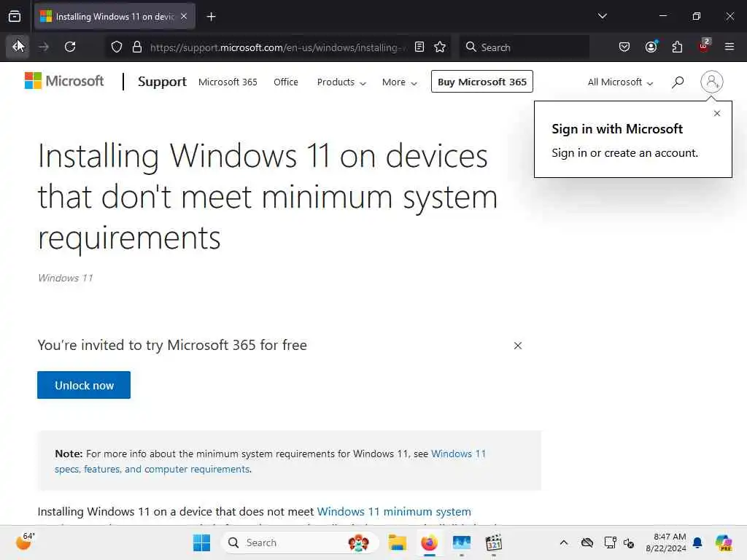Expand the All Microsoft dropdown
This screenshot has width=747, height=560.
620,82
